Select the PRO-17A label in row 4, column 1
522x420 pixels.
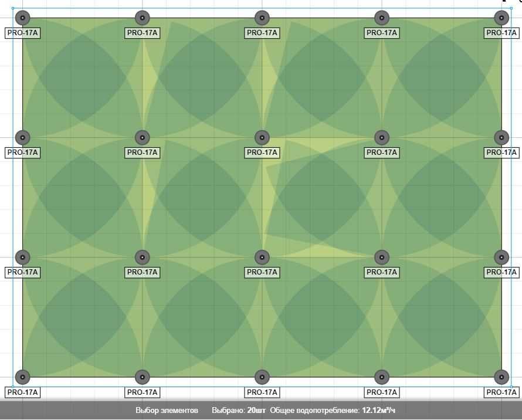[23, 392]
